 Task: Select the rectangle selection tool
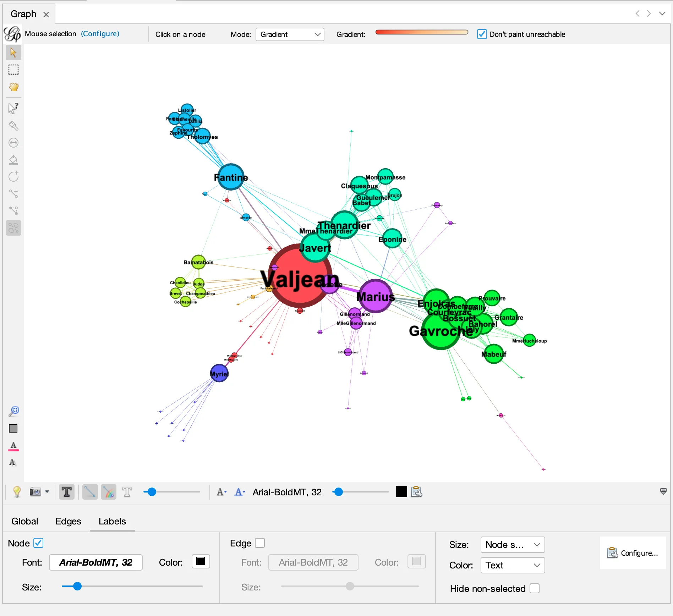pyautogui.click(x=13, y=70)
